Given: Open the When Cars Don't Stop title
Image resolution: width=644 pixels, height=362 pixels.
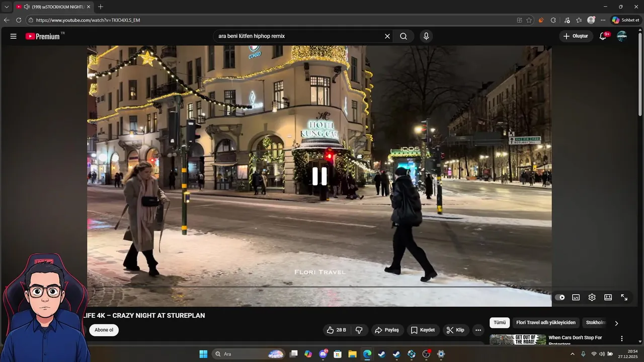Looking at the screenshot, I should (x=575, y=340).
